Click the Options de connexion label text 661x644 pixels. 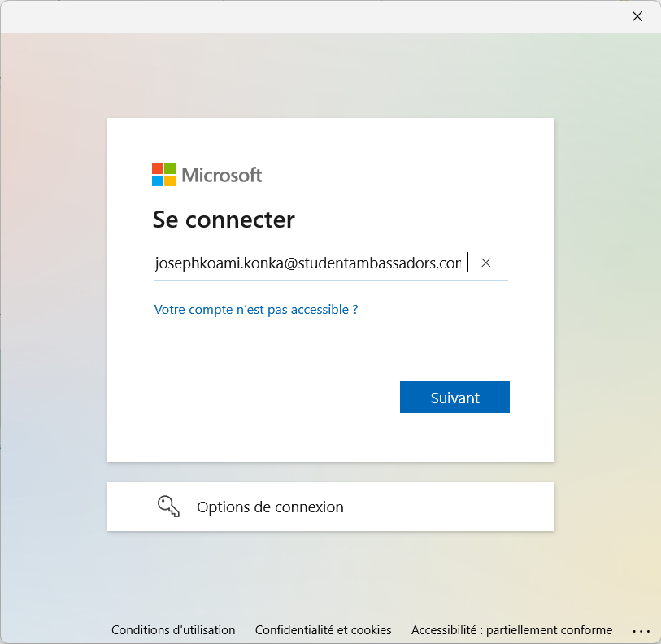[x=270, y=507]
